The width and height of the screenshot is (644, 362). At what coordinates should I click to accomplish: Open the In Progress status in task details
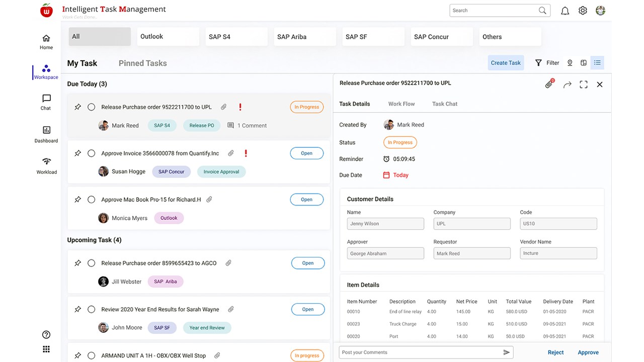tap(400, 142)
